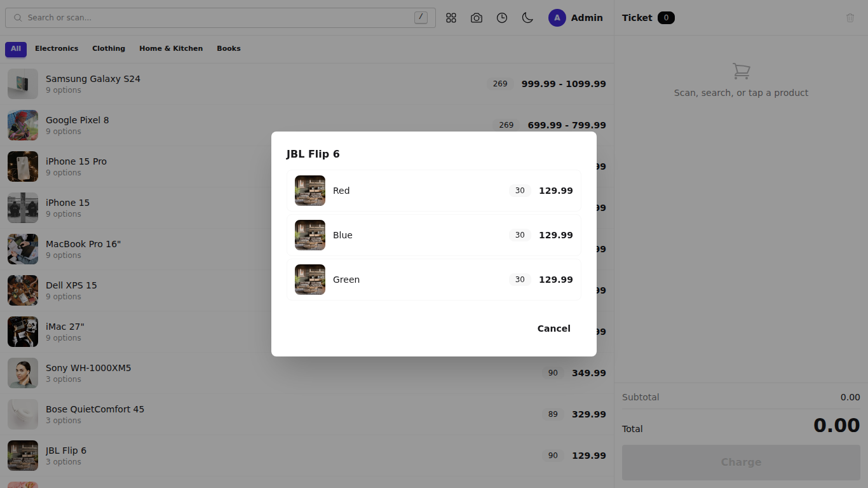This screenshot has height=488, width=868.
Task: Click the MacBook Pro 16" thumbnail
Action: tap(23, 249)
